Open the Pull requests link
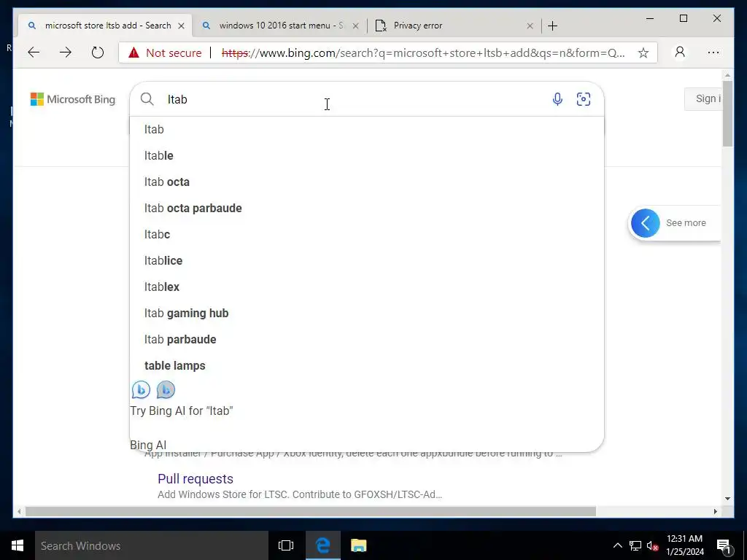 point(196,478)
